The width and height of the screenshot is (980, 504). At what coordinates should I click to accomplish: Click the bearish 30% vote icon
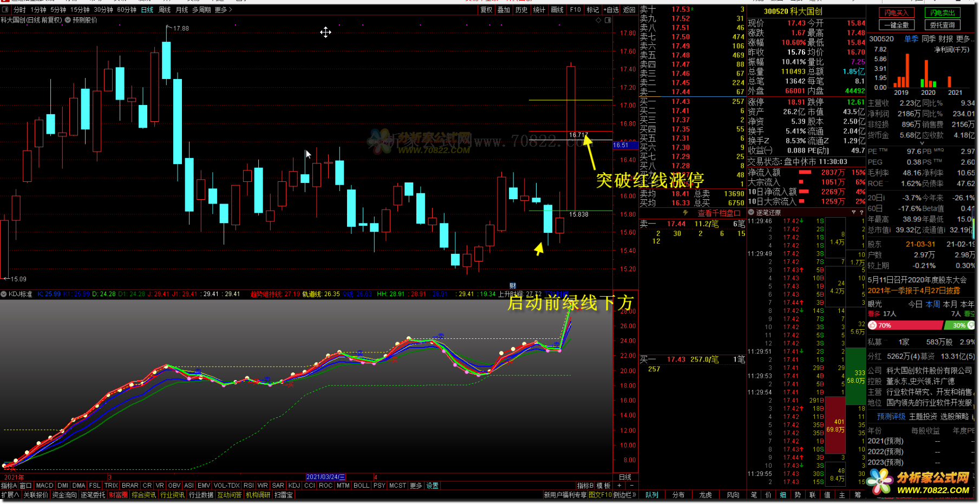point(971,325)
